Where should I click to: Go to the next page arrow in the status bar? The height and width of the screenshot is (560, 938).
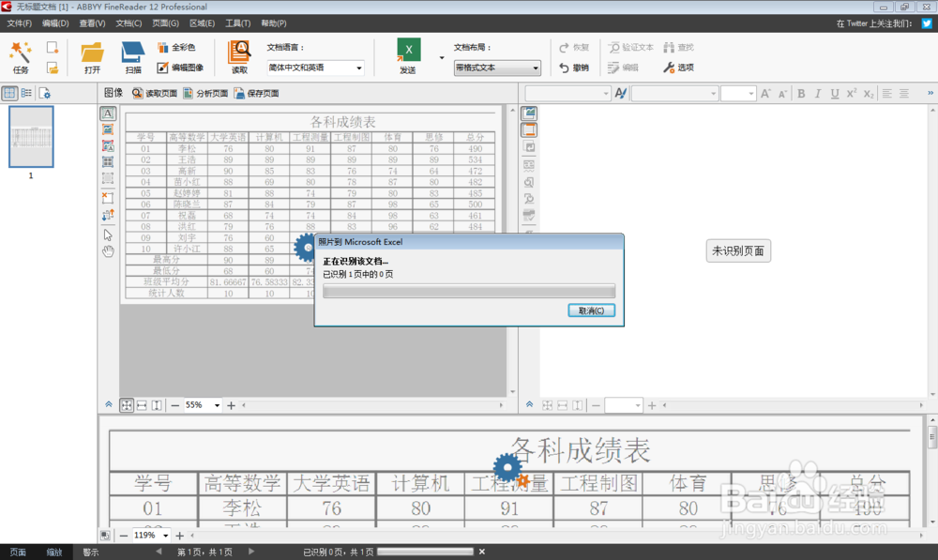pos(250,552)
